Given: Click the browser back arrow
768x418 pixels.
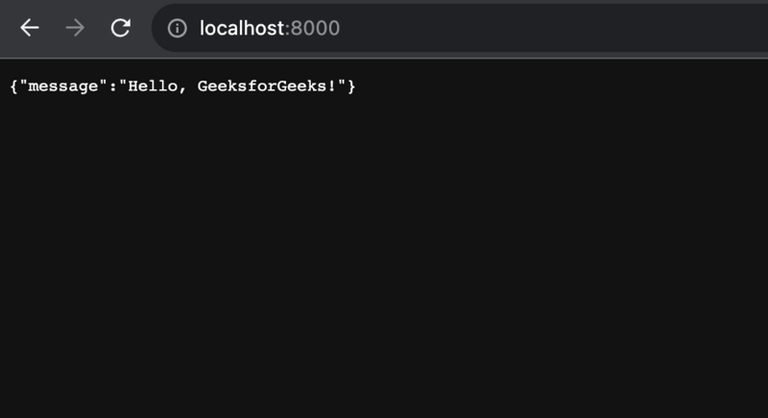Looking at the screenshot, I should coord(30,28).
